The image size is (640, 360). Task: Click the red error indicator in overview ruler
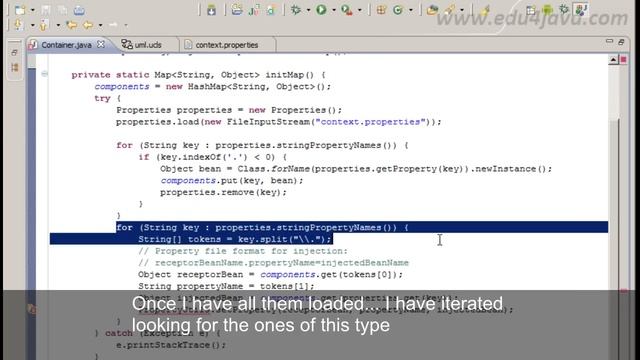click(x=624, y=60)
